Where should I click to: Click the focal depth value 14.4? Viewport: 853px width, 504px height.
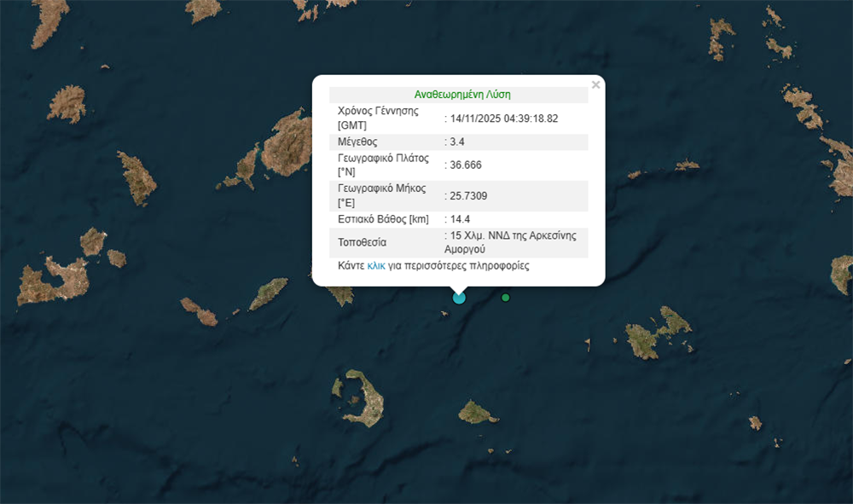(x=460, y=219)
